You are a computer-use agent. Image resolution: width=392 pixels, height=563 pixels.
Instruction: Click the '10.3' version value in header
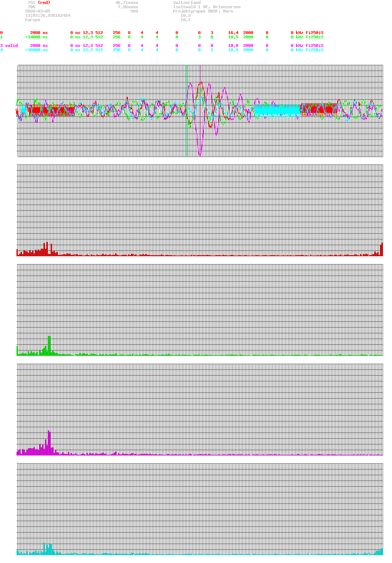click(x=185, y=15)
